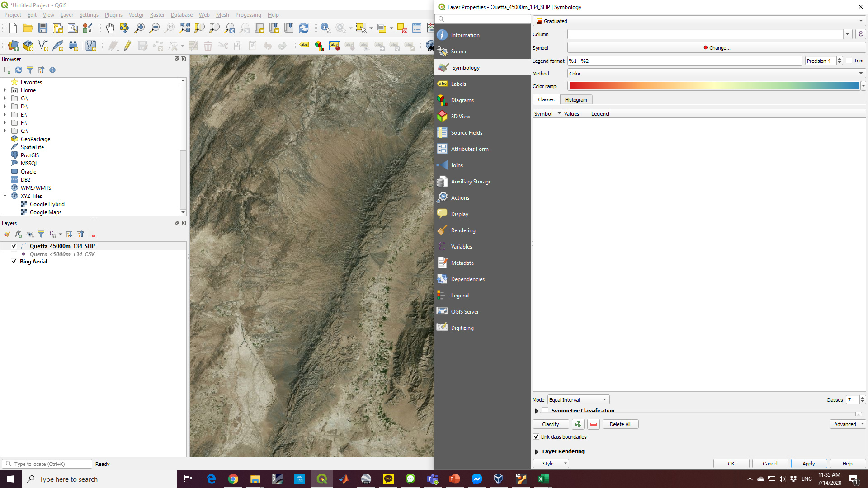Open the Vector menu
Viewport: 868px width, 488px height.
click(136, 15)
